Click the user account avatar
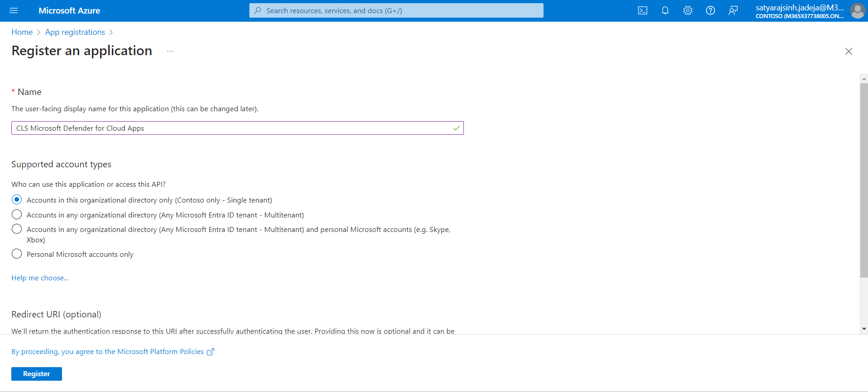868x392 pixels. (x=857, y=10)
